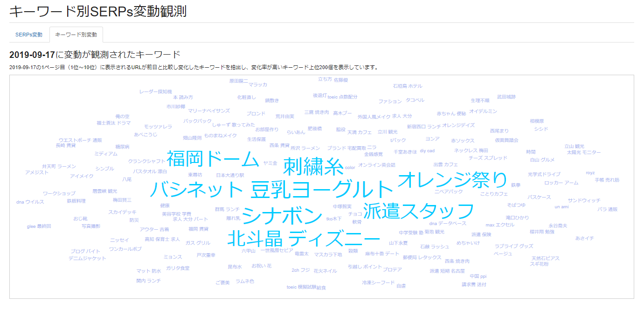Click the オンライン英会話 keyword
The image size is (644, 318).
(x=377, y=165)
